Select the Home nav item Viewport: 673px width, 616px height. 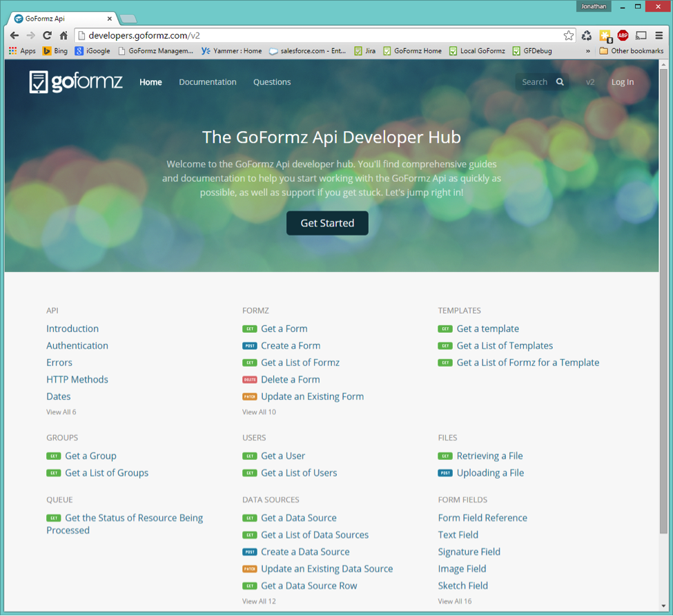pyautogui.click(x=150, y=81)
